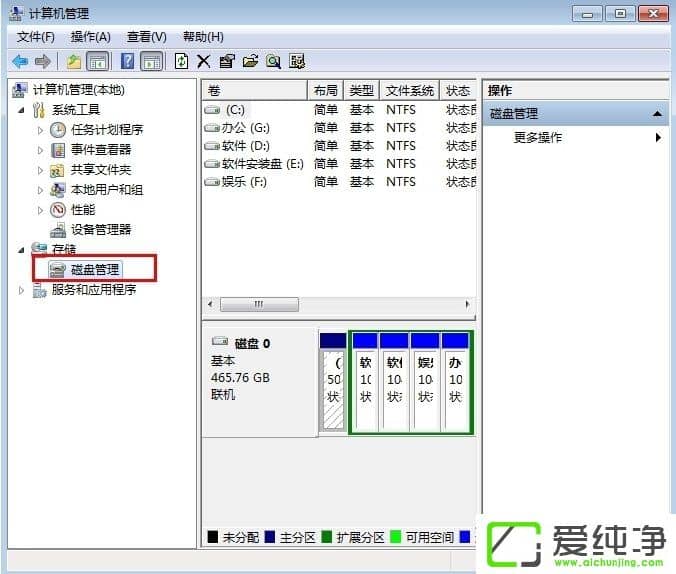
Task: Click the Back arrow in the toolbar
Action: click(19, 62)
